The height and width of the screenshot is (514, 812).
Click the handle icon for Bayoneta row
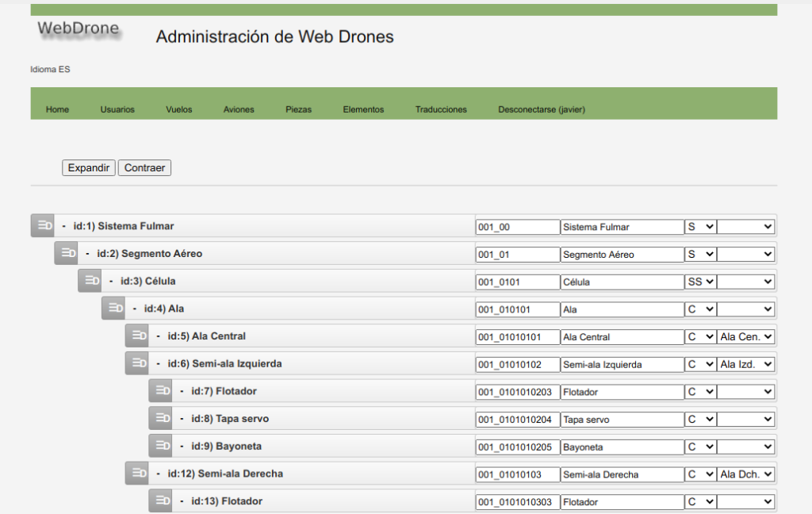pyautogui.click(x=163, y=446)
